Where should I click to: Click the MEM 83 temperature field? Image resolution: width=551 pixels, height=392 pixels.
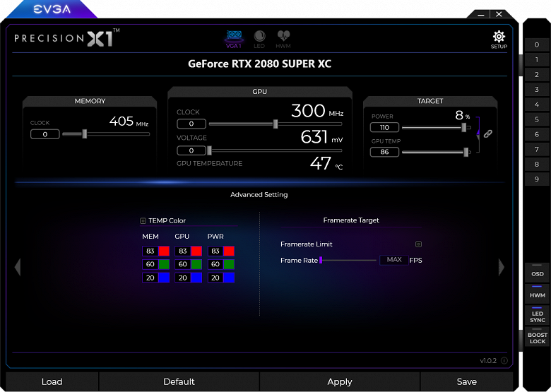coord(150,251)
